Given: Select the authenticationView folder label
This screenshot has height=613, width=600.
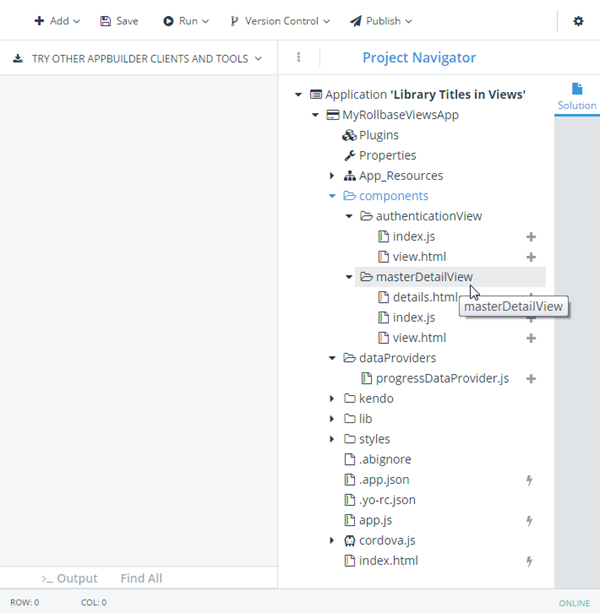Looking at the screenshot, I should coord(429,216).
